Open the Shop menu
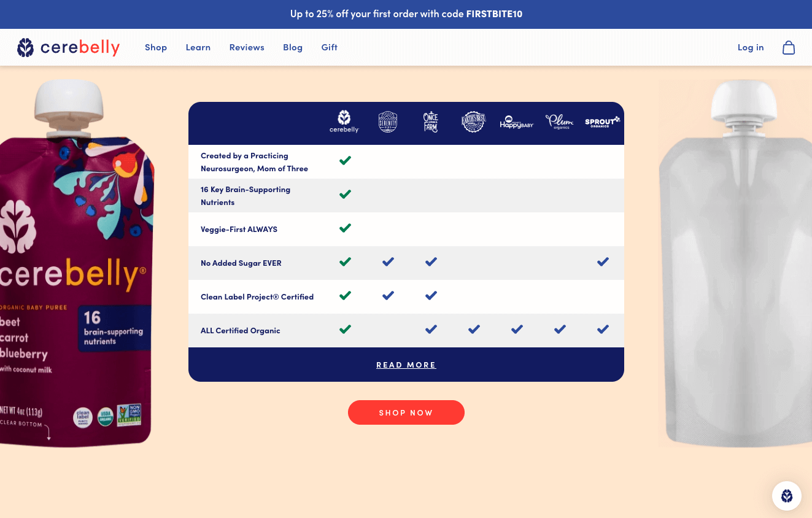The width and height of the screenshot is (812, 518). click(x=156, y=47)
